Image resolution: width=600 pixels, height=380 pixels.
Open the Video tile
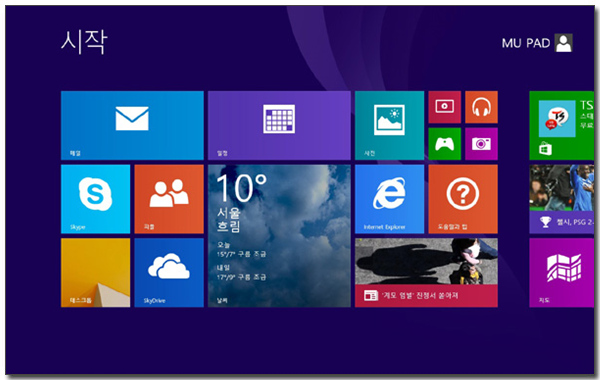point(444,107)
